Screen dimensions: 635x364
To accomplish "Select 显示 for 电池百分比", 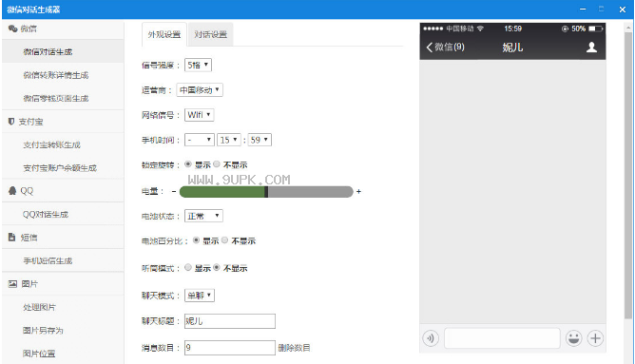I will click(196, 240).
